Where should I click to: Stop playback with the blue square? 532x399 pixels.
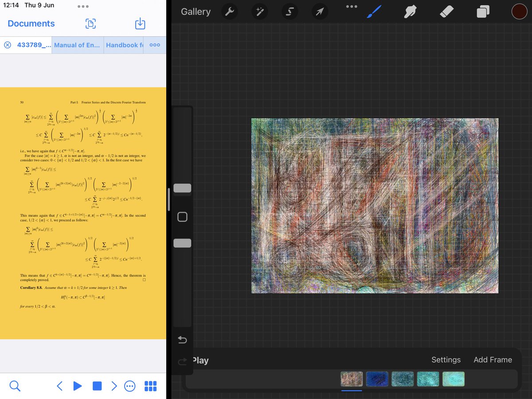97,386
